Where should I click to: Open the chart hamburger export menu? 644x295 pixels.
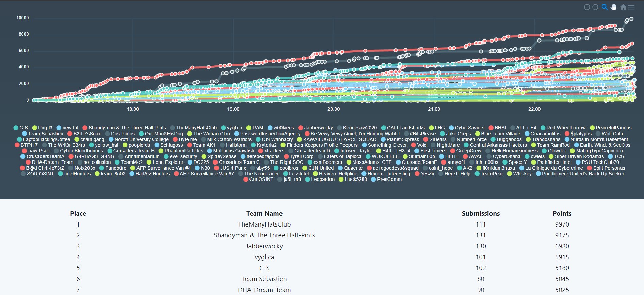pyautogui.click(x=631, y=7)
